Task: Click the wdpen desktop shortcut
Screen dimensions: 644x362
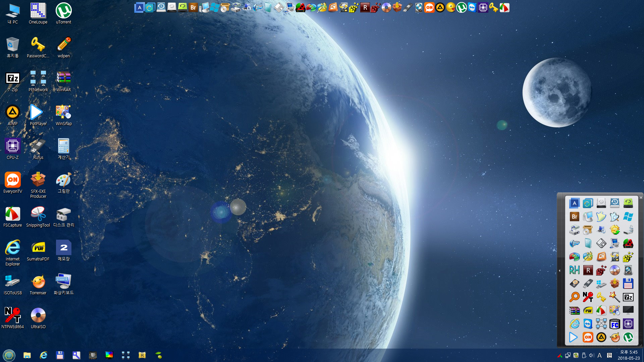Action: click(63, 48)
